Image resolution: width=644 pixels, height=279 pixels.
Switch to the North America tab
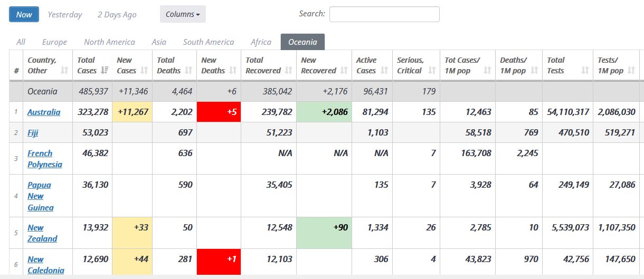pos(109,42)
